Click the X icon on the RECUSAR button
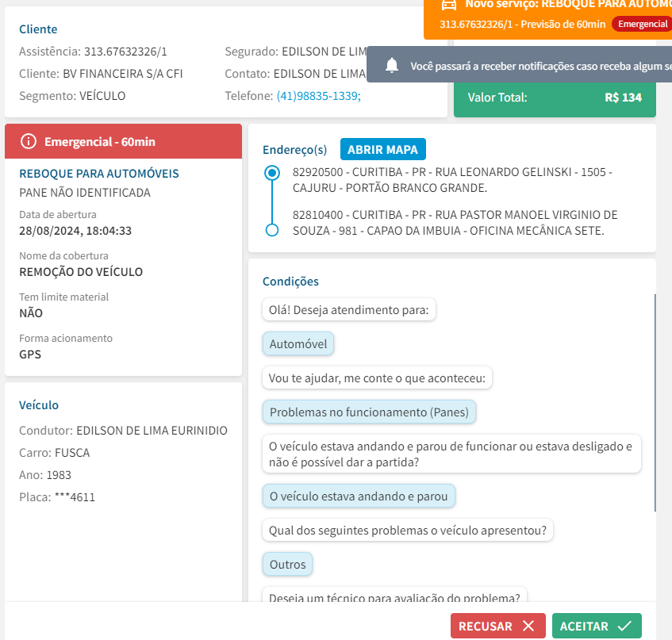Image resolution: width=672 pixels, height=640 pixels. click(x=528, y=626)
